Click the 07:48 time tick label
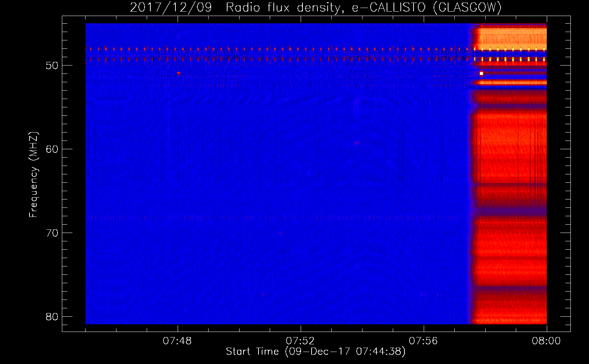589x364 pixels. pyautogui.click(x=177, y=341)
